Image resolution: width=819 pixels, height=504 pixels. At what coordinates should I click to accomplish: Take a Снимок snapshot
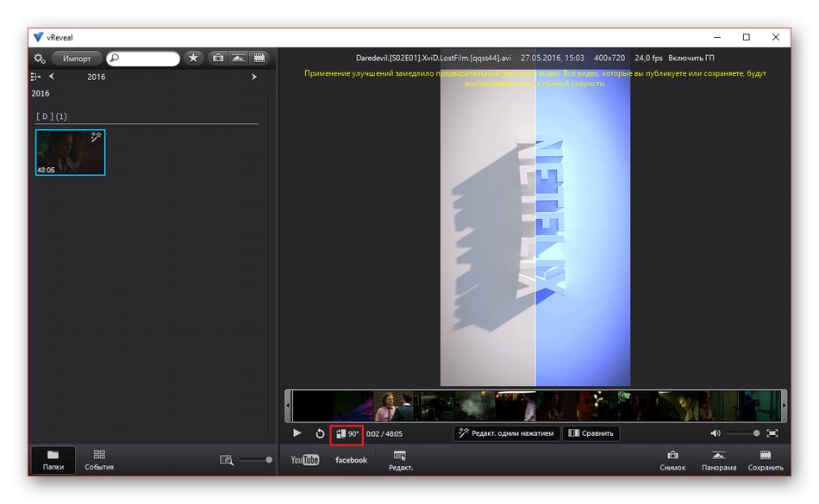coord(672,461)
